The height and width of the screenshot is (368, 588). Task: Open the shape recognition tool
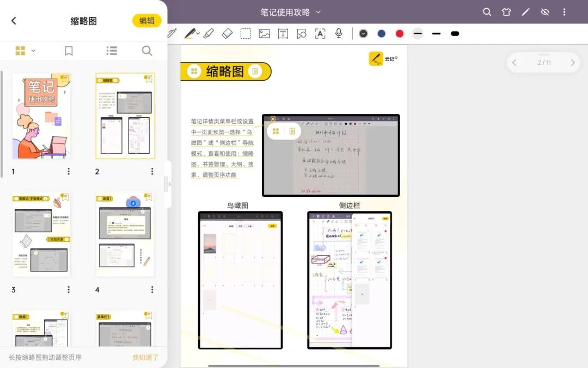(x=302, y=34)
